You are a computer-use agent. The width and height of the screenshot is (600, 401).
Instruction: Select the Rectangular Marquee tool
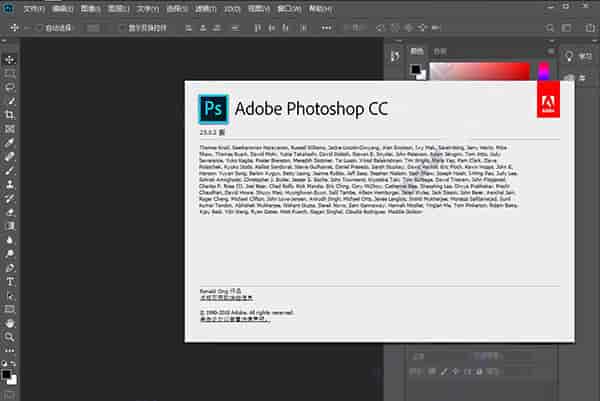coord(10,73)
